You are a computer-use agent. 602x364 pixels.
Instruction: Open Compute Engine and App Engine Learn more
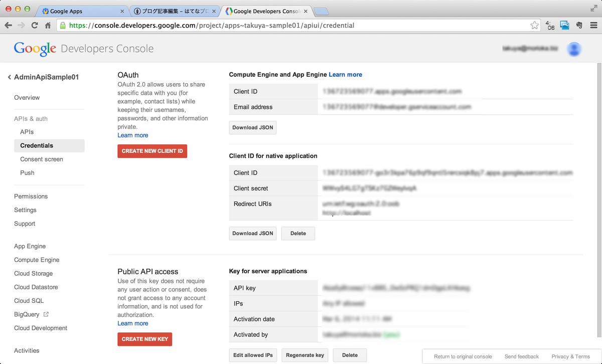point(346,75)
